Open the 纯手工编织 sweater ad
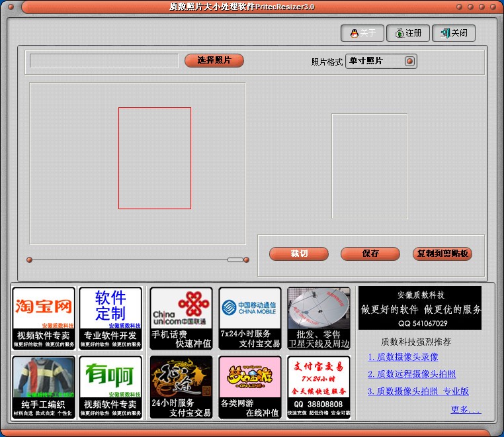Viewport: 504px width, 437px height. tap(44, 387)
